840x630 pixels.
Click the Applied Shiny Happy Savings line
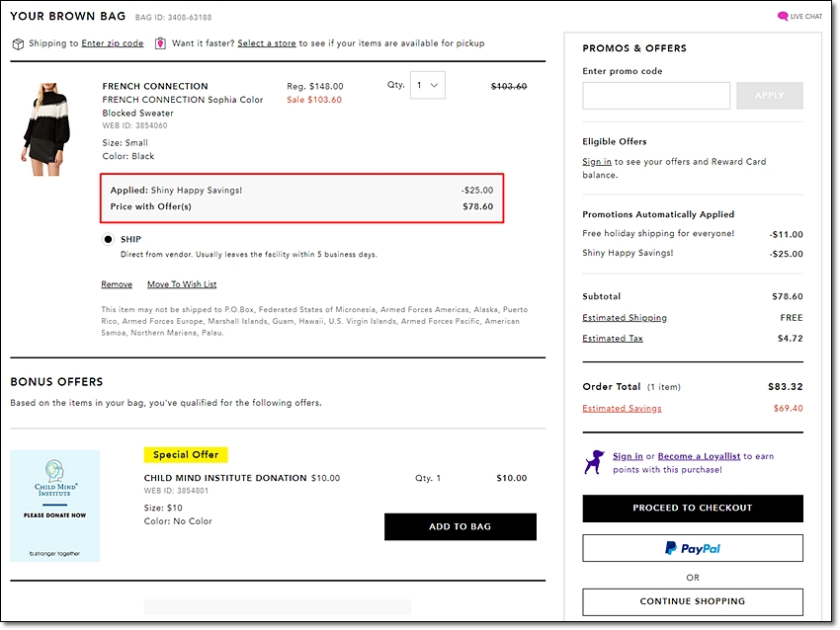coord(301,190)
